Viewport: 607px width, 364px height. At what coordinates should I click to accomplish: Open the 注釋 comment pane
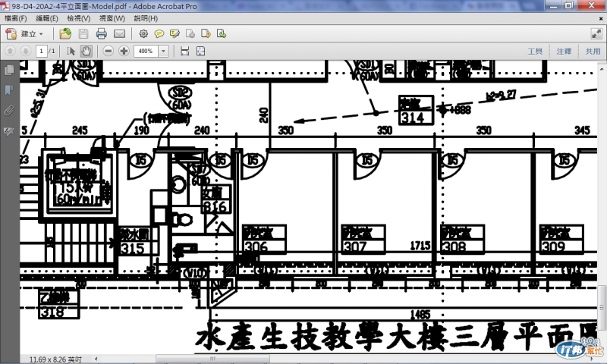click(x=564, y=52)
